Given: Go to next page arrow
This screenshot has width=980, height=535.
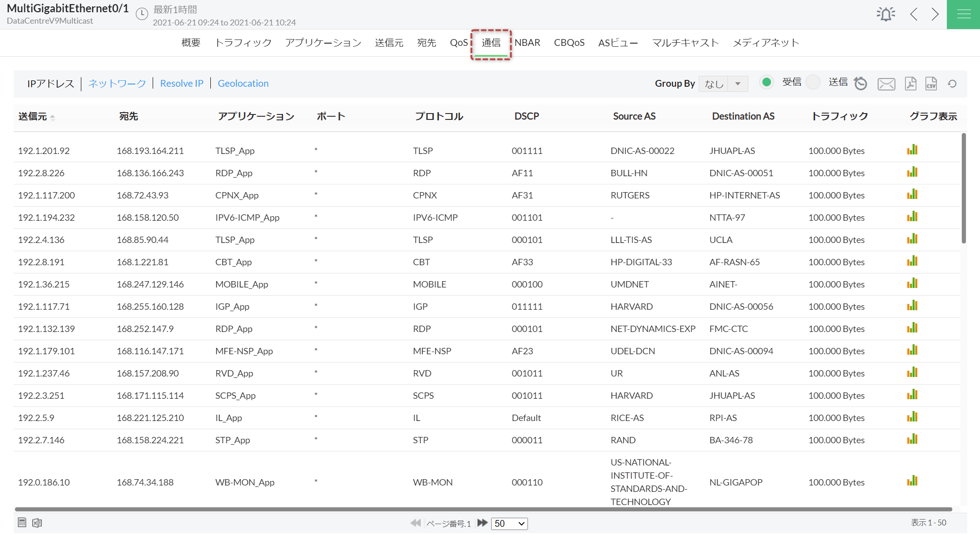Looking at the screenshot, I should [482, 523].
